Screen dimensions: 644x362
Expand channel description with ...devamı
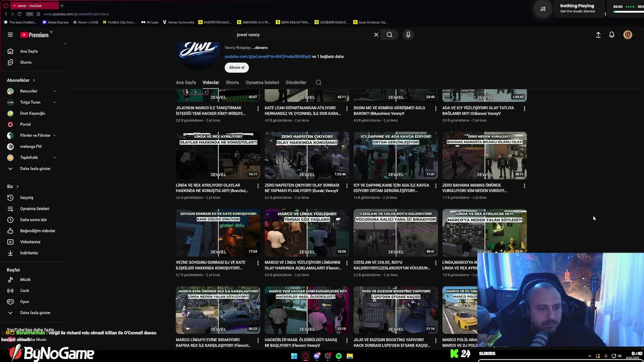point(260,48)
